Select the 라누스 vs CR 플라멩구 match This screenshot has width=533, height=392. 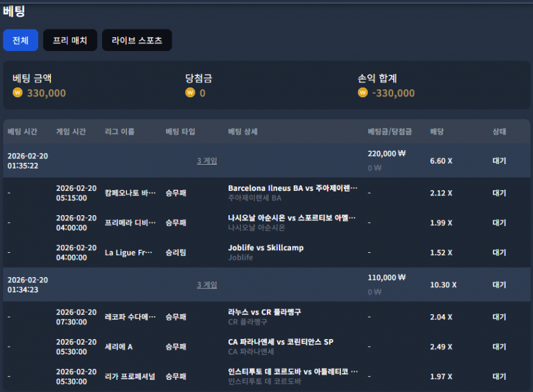pyautogui.click(x=264, y=312)
